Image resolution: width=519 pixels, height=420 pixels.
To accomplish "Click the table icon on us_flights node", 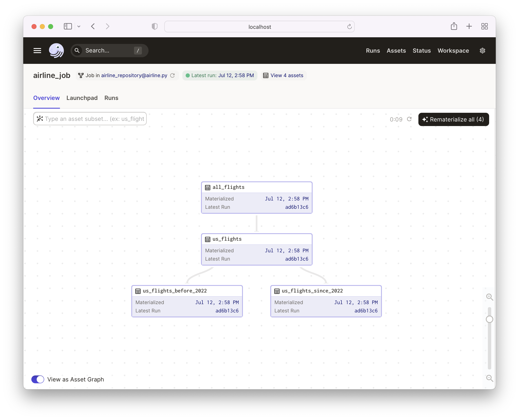I will (207, 239).
